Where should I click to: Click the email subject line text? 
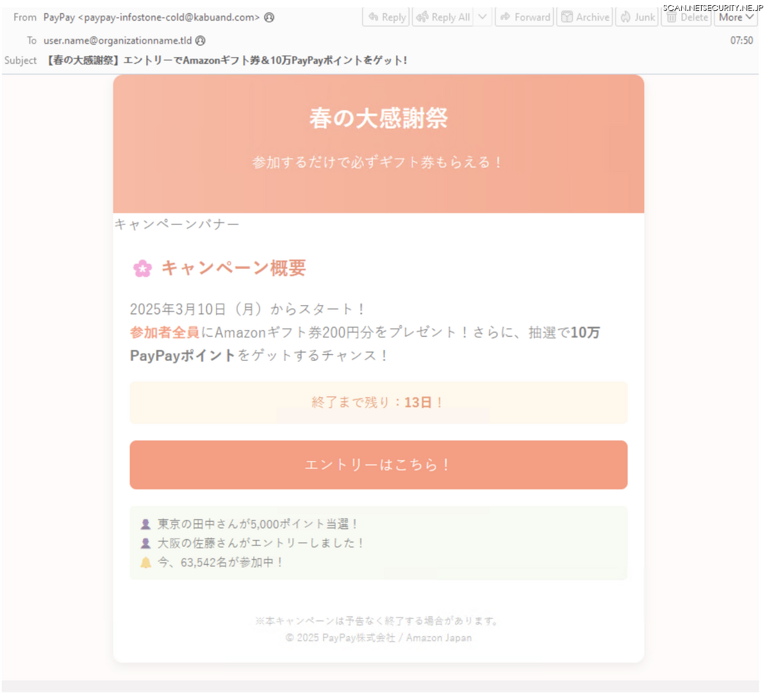[x=227, y=60]
